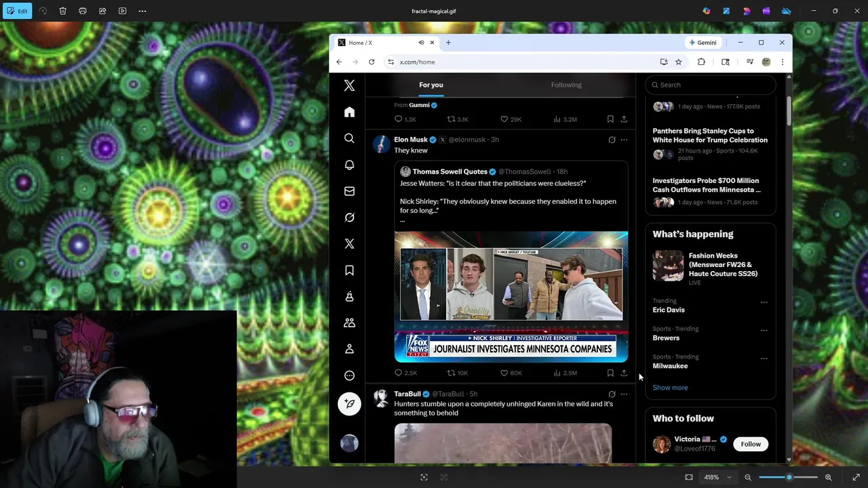Screen dimensions: 868x488
Task: Click the zoom in magnifier in Photos
Action: [829, 477]
